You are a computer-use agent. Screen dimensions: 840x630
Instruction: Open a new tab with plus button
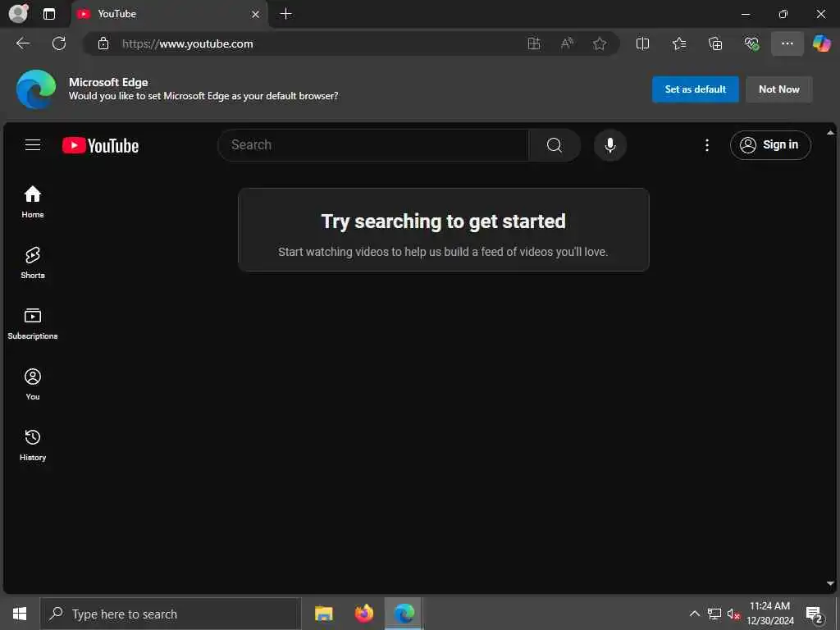point(286,14)
